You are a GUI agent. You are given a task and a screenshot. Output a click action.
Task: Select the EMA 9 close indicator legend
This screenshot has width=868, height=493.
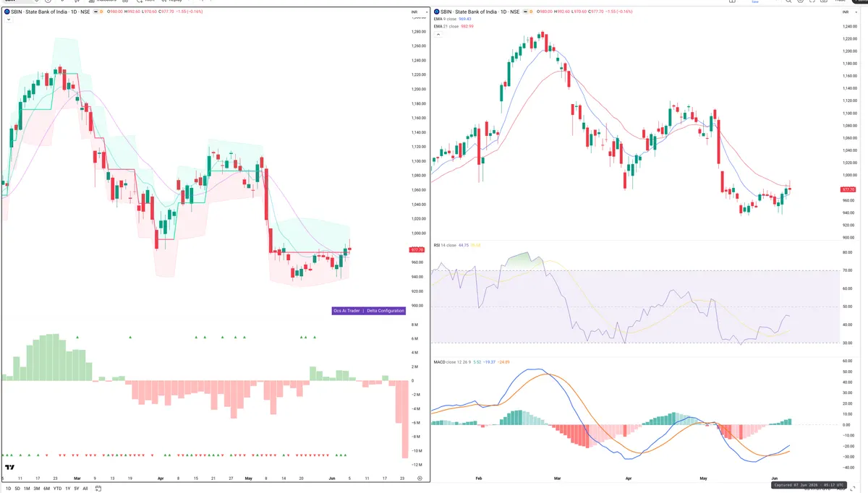pyautogui.click(x=451, y=20)
